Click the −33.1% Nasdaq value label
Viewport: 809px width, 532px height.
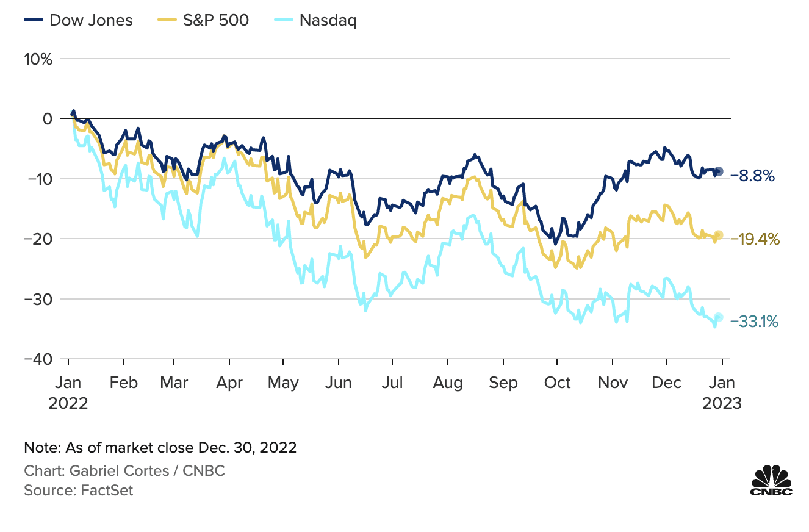[x=754, y=322]
